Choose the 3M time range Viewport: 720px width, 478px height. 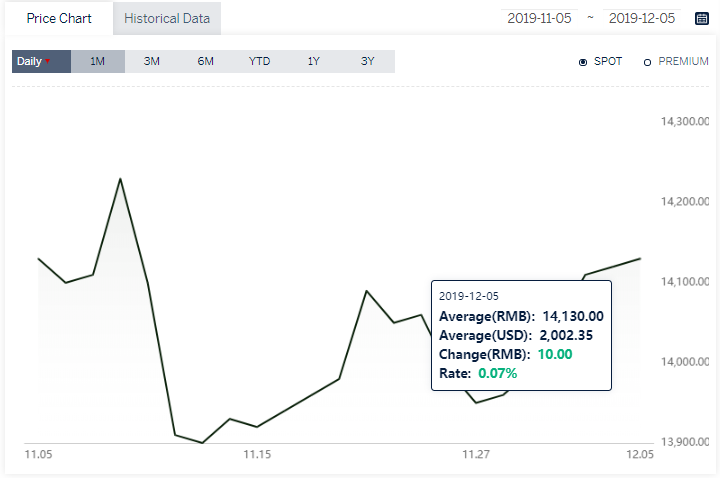[x=152, y=61]
